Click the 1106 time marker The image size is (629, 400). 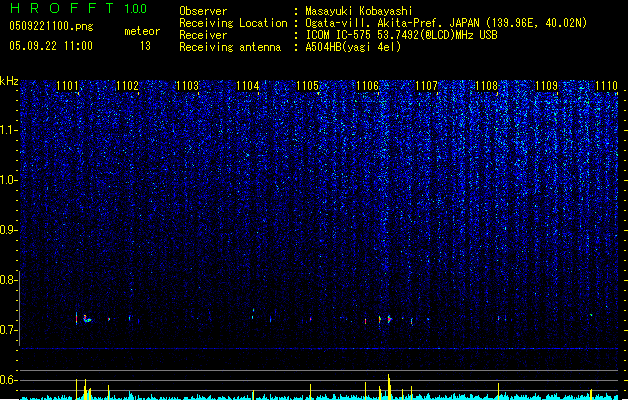(x=367, y=86)
